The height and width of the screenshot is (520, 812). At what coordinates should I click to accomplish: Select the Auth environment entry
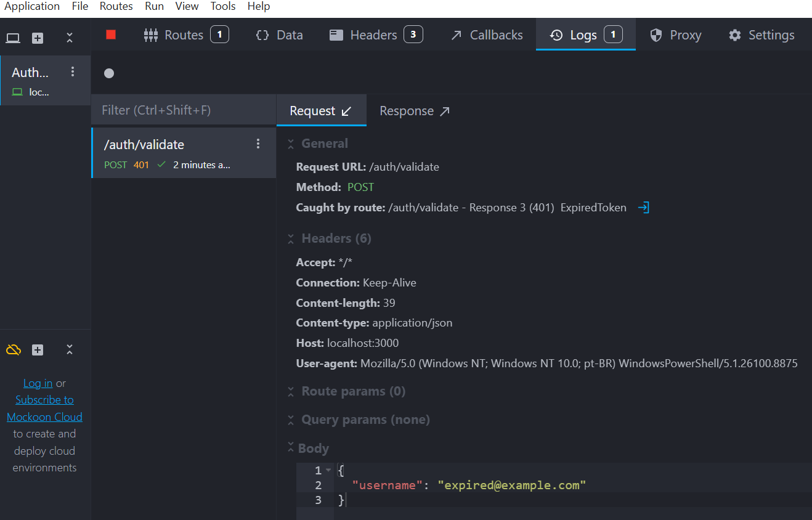pos(46,81)
